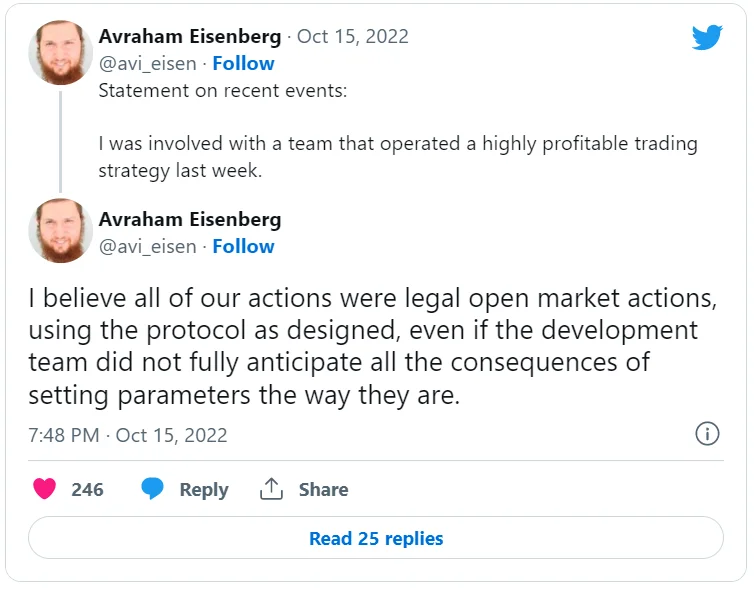Open the Avraham Eisenberg name in the lower tweet
754x590 pixels.
click(x=189, y=219)
